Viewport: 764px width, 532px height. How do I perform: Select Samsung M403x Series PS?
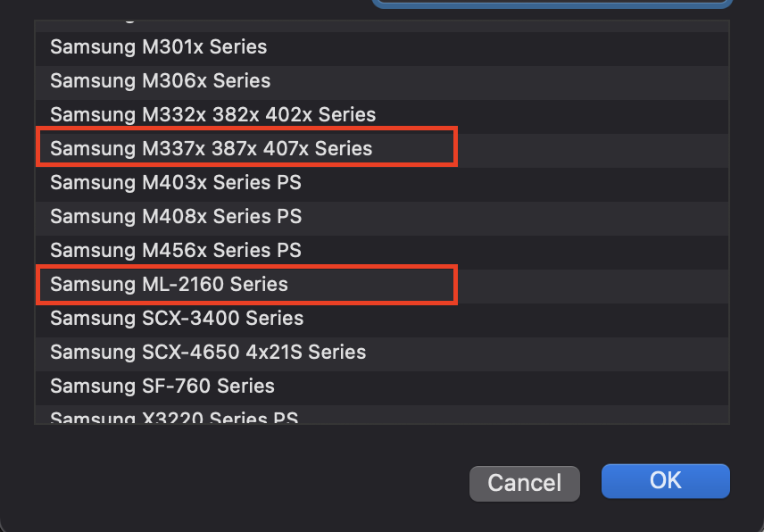coord(176,182)
